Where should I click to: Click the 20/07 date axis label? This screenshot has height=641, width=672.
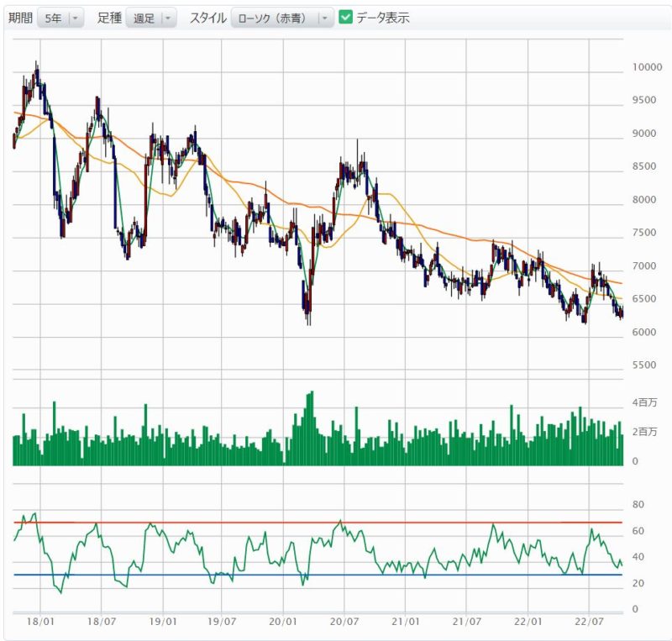(344, 622)
